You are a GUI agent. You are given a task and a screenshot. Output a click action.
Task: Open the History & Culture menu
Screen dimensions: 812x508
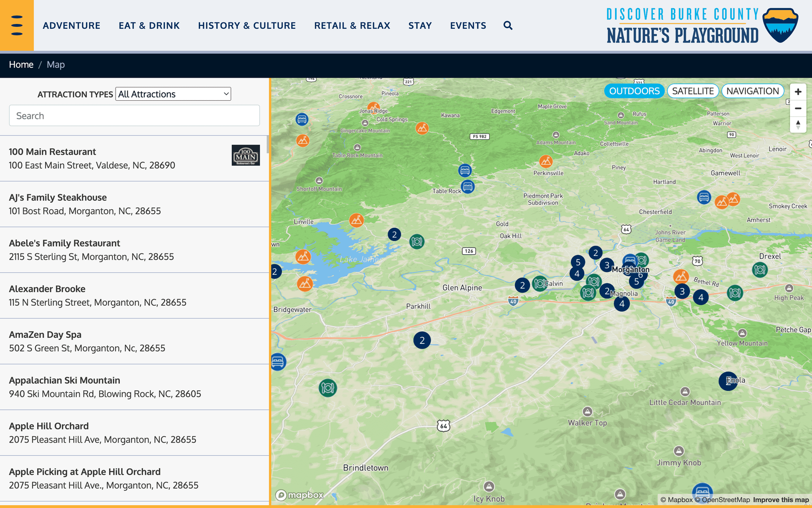click(247, 25)
